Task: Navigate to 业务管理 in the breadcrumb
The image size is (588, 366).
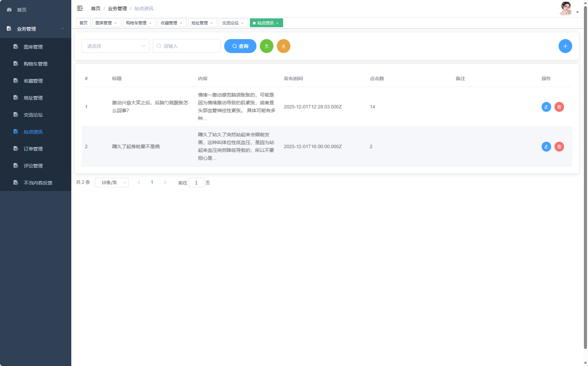Action: point(117,8)
